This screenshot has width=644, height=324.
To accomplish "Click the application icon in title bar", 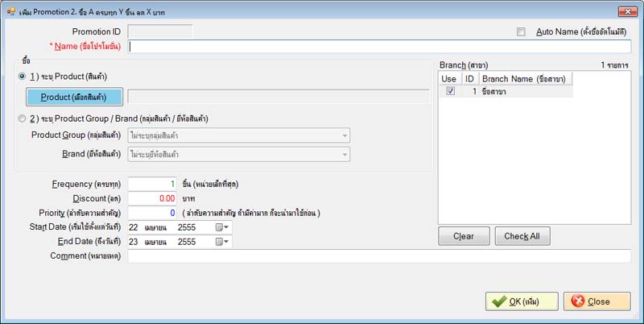I will tap(10, 11).
